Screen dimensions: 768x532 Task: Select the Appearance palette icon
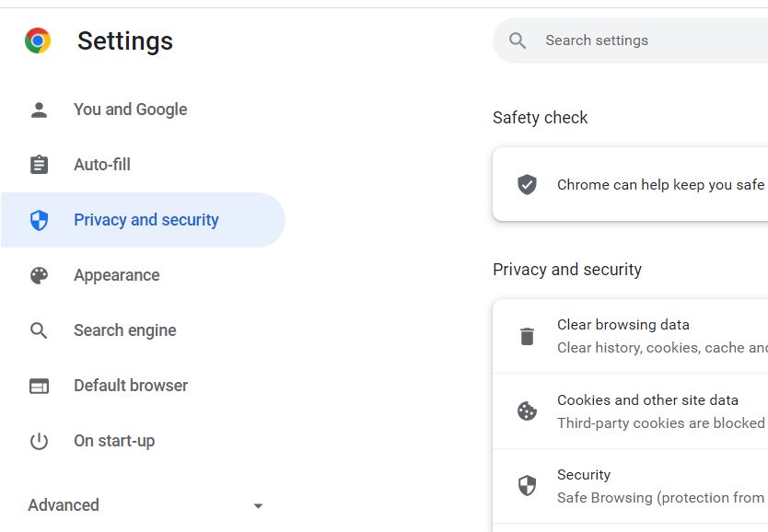click(x=39, y=274)
